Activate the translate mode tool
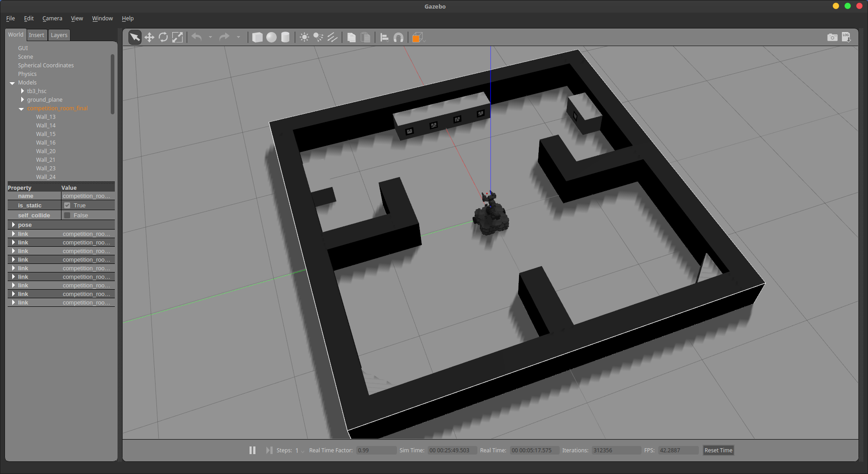Viewport: 868px width, 474px height. coord(149,38)
